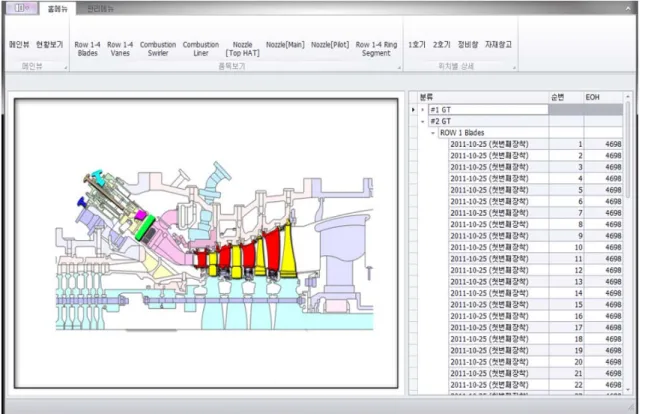Select the 2011-10-25 row with 순번 3

coord(536,167)
